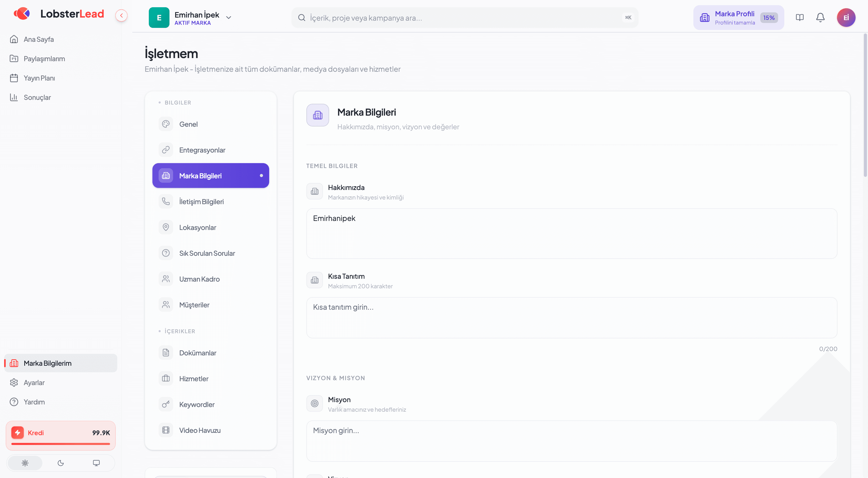Click the map pin icon next to Lokasyonlar
Image resolution: width=868 pixels, height=478 pixels.
coord(166,227)
